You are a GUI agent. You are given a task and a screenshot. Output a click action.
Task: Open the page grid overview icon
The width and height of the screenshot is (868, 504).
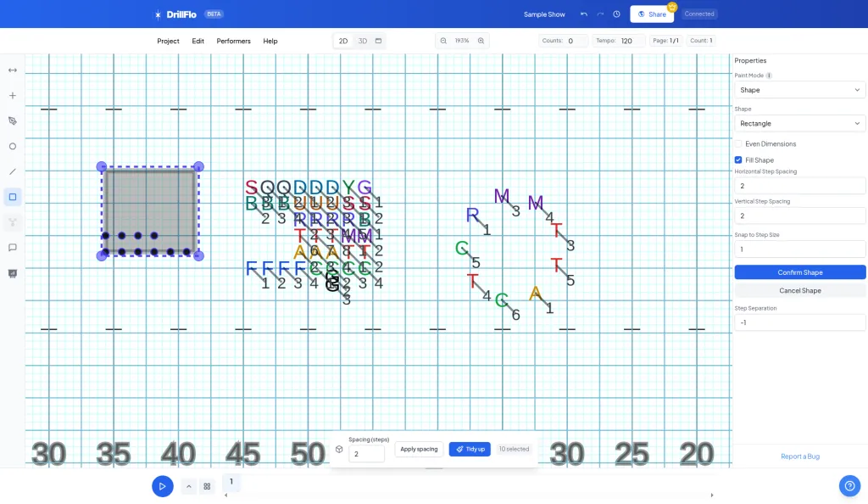click(x=207, y=486)
